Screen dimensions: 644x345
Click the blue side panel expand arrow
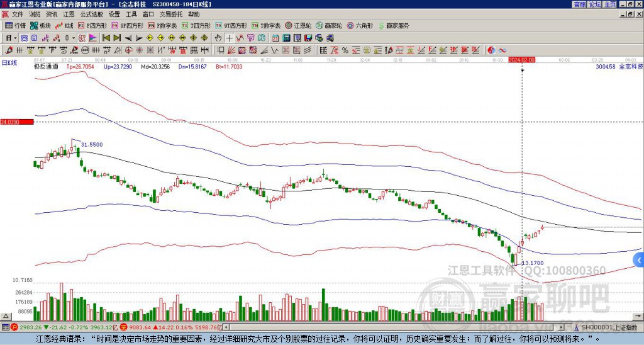(x=639, y=260)
